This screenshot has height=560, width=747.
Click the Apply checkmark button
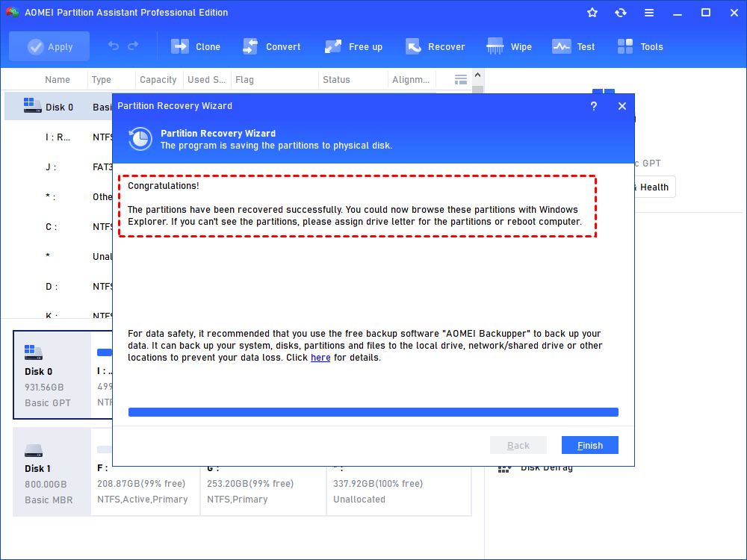click(49, 46)
